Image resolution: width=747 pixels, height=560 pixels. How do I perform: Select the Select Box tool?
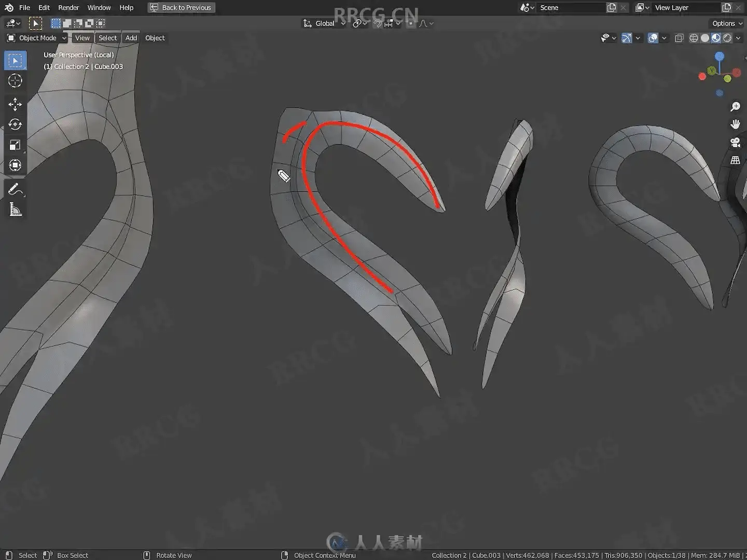(x=15, y=61)
